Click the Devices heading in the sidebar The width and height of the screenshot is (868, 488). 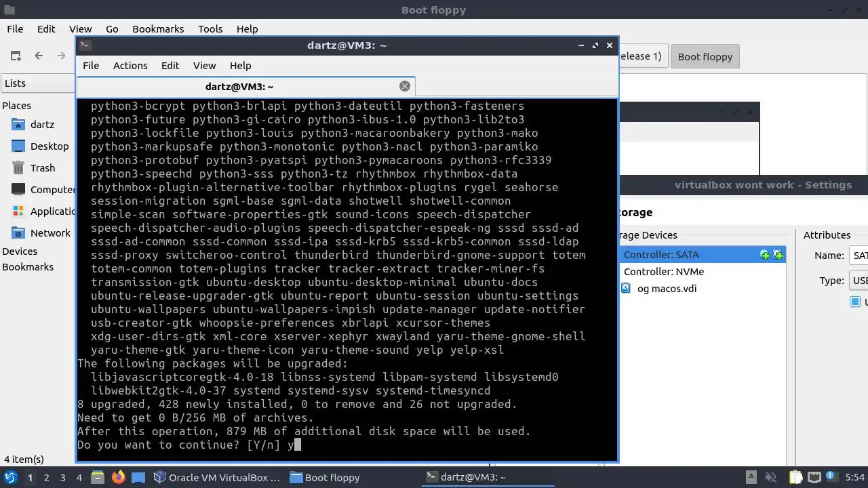click(x=20, y=251)
